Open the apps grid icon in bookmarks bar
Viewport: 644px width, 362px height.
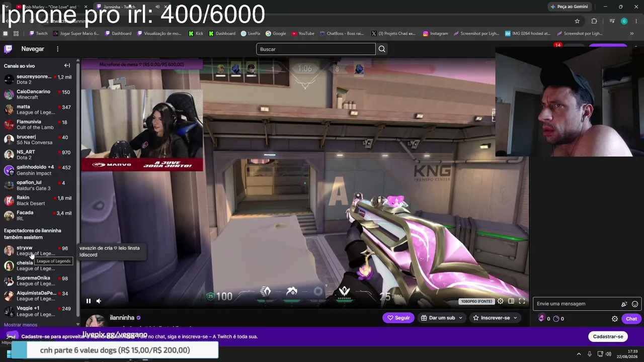point(16,34)
